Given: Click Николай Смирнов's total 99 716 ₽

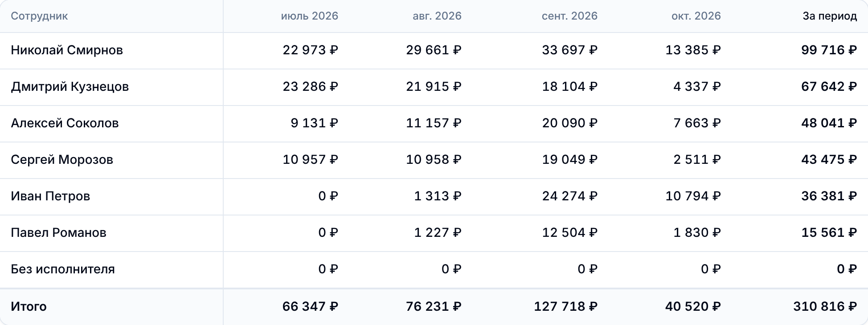Looking at the screenshot, I should 829,50.
